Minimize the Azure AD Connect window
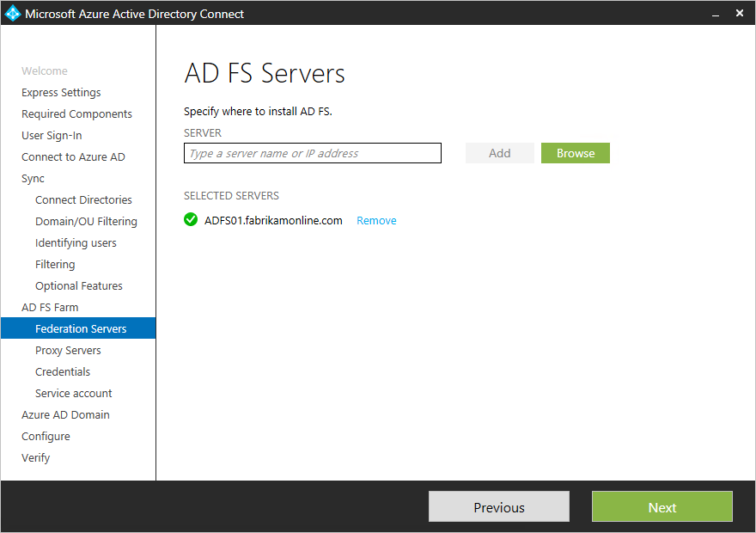Image resolution: width=756 pixels, height=533 pixels. [x=716, y=14]
